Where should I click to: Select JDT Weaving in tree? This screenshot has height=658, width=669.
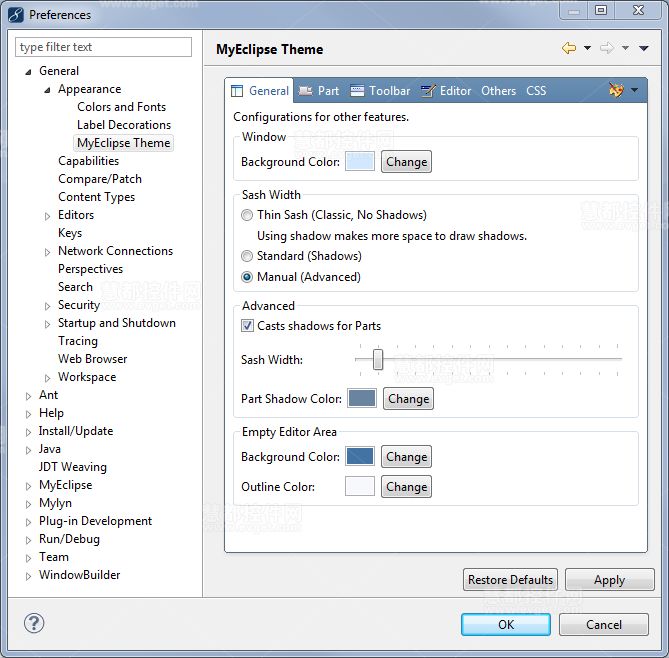click(73, 467)
